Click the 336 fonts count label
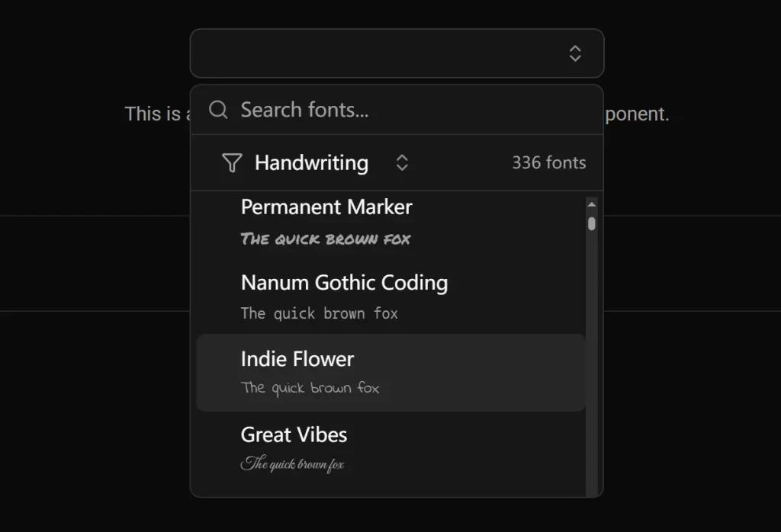The height and width of the screenshot is (532, 781). pyautogui.click(x=548, y=162)
